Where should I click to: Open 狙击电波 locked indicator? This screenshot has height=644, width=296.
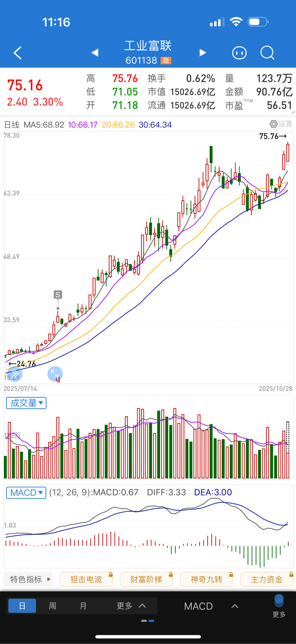pos(86,579)
